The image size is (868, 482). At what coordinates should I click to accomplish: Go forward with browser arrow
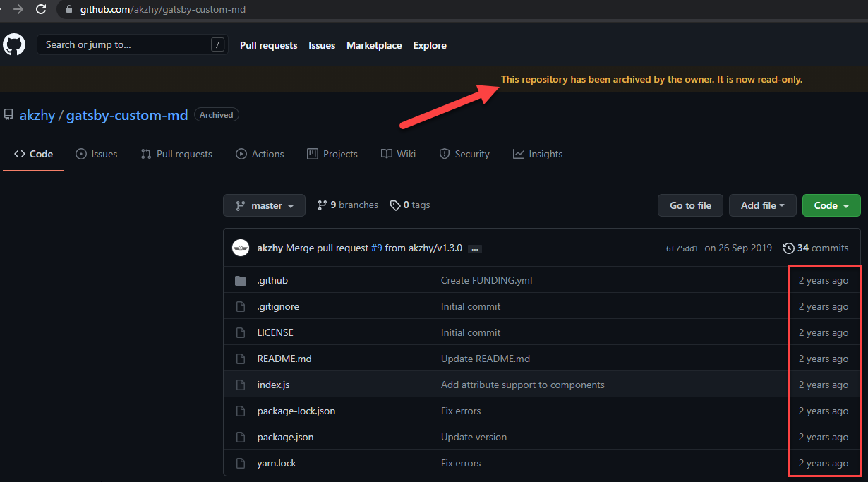click(x=18, y=10)
